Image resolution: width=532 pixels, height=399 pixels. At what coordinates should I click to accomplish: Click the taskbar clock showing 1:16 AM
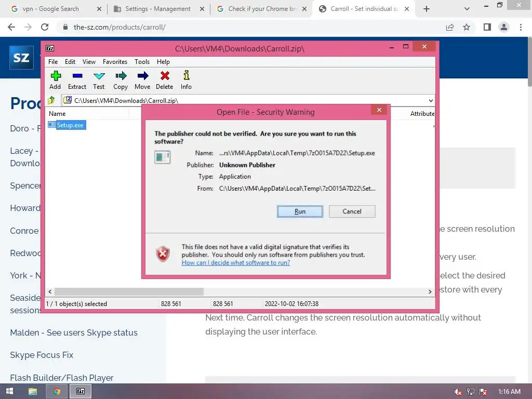coord(509,392)
